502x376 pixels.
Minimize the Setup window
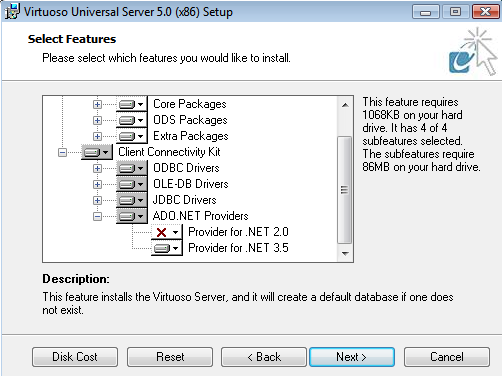click(425, 12)
